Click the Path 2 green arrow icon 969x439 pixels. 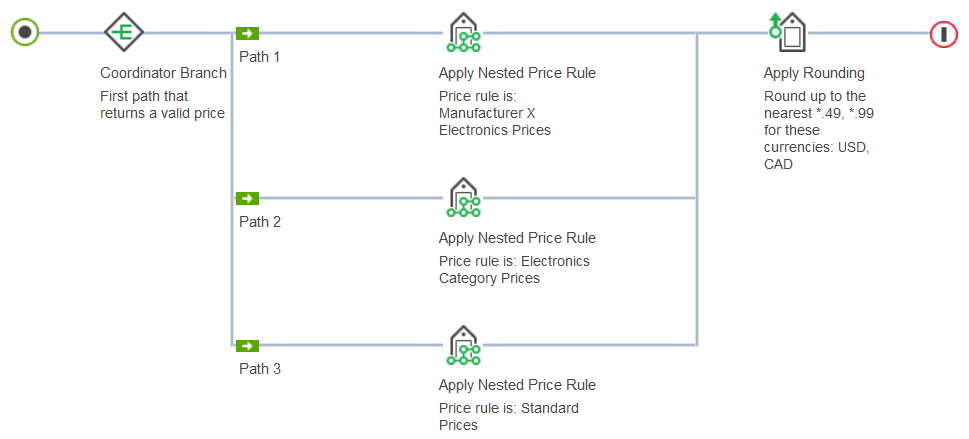[x=247, y=198]
